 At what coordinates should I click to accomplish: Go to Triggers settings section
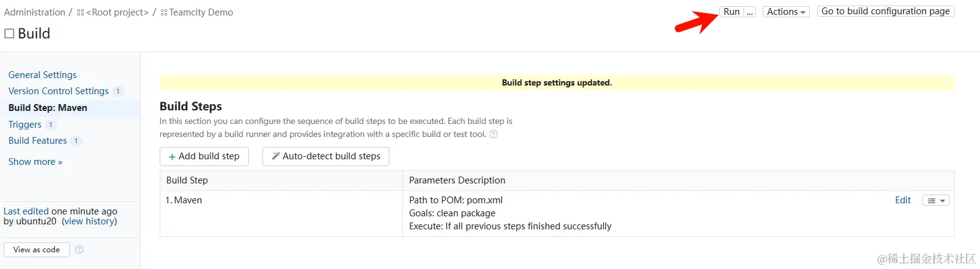(25, 125)
